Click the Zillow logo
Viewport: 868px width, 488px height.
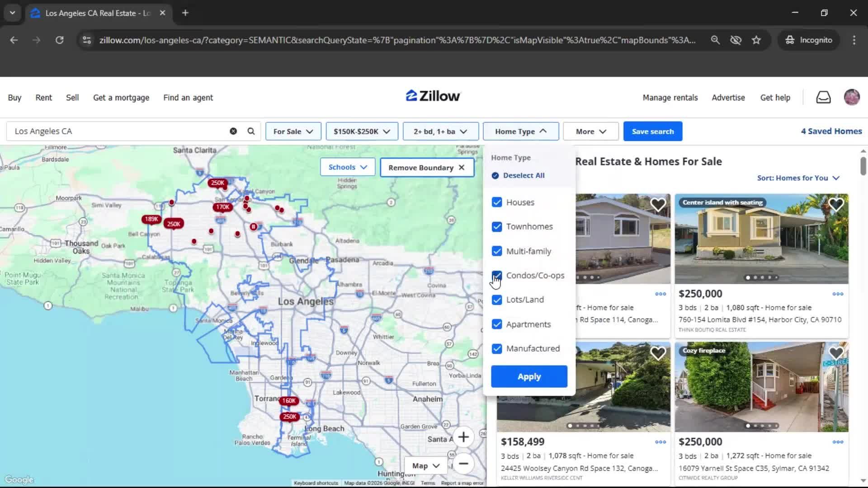(432, 95)
